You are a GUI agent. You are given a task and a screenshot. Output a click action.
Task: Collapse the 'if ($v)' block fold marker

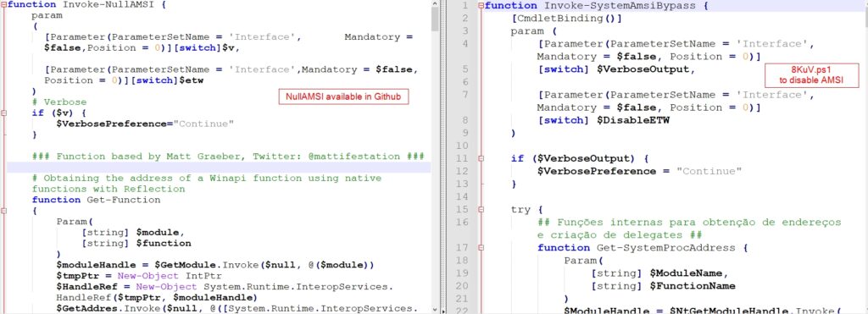pyautogui.click(x=4, y=113)
